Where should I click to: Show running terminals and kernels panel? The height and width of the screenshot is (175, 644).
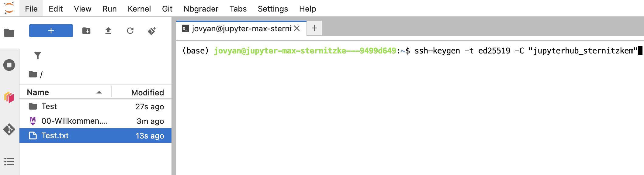(x=9, y=65)
